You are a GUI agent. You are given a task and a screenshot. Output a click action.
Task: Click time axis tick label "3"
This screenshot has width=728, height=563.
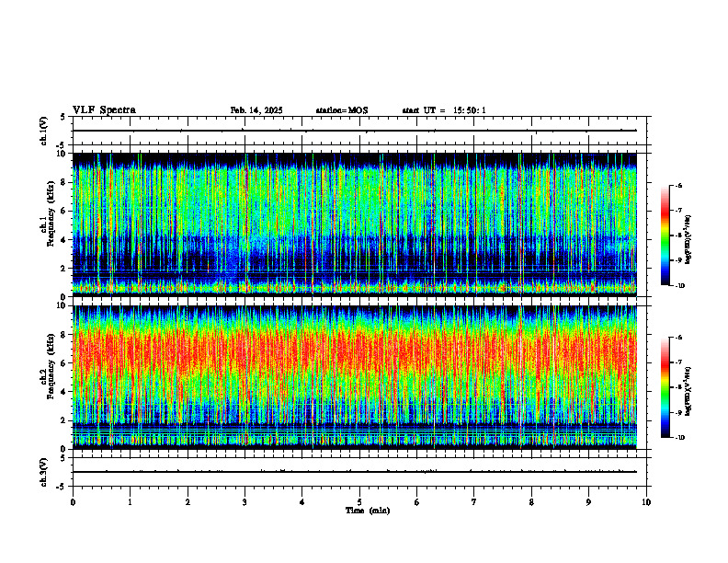[245, 502]
